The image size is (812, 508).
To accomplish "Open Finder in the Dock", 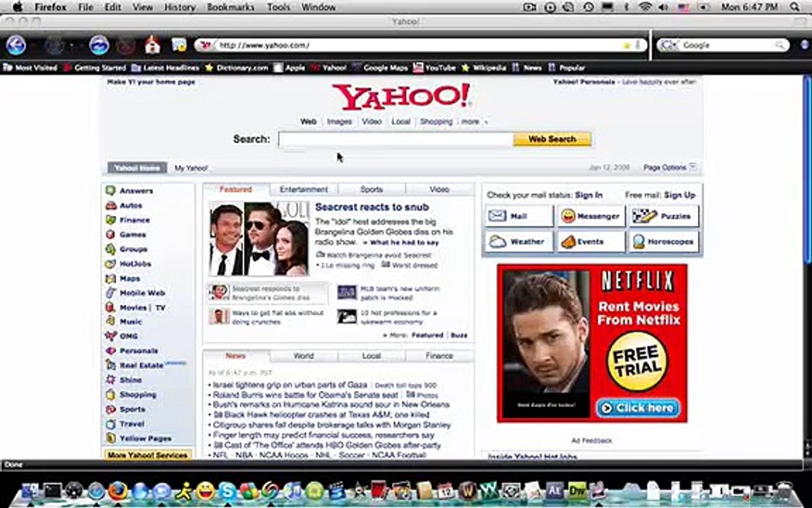I will pyautogui.click(x=30, y=490).
